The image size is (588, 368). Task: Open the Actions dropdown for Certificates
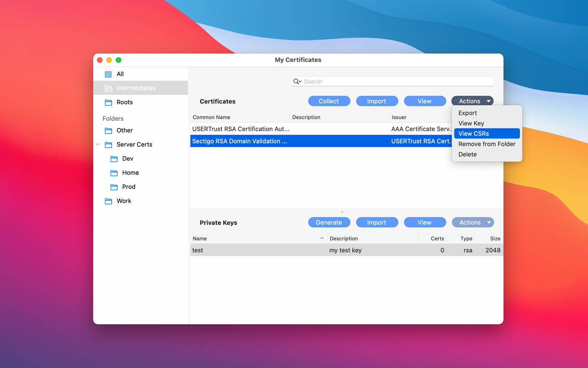tap(472, 101)
